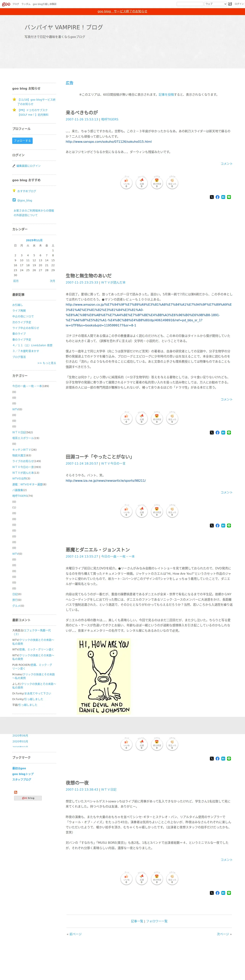Open the iza.ne.jp news link
This screenshot has width=245, height=980.
click(x=106, y=481)
